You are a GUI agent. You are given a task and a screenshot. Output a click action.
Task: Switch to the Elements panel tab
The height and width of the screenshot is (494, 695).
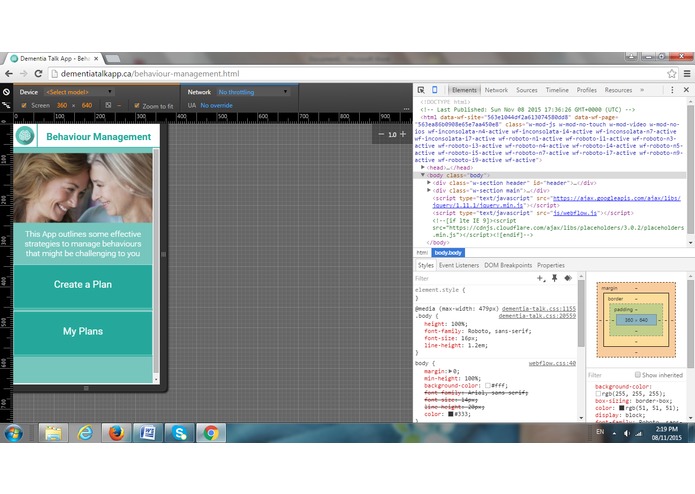click(464, 90)
